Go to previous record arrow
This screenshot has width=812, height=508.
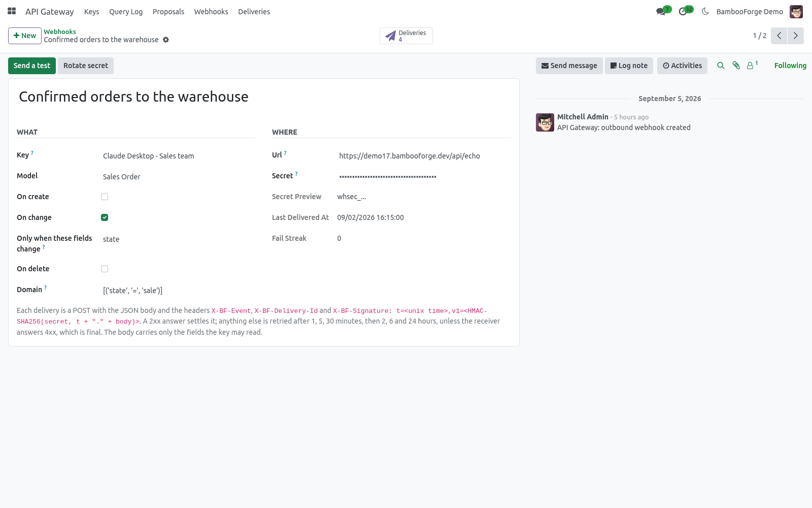(x=779, y=36)
